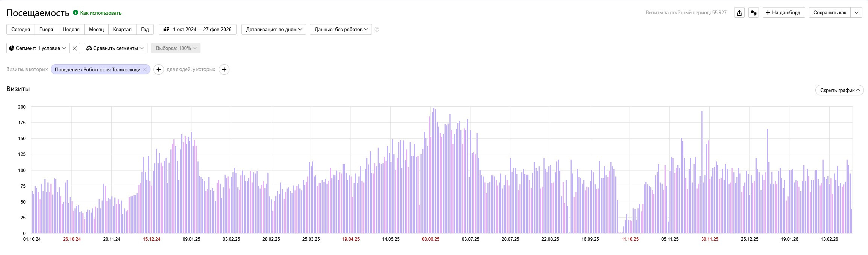Add the report via "На дашборд"

pos(784,13)
